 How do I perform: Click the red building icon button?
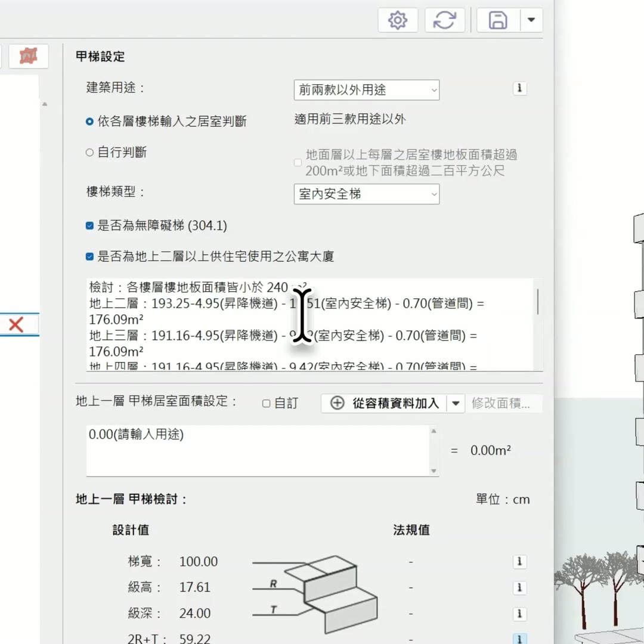coord(29,56)
